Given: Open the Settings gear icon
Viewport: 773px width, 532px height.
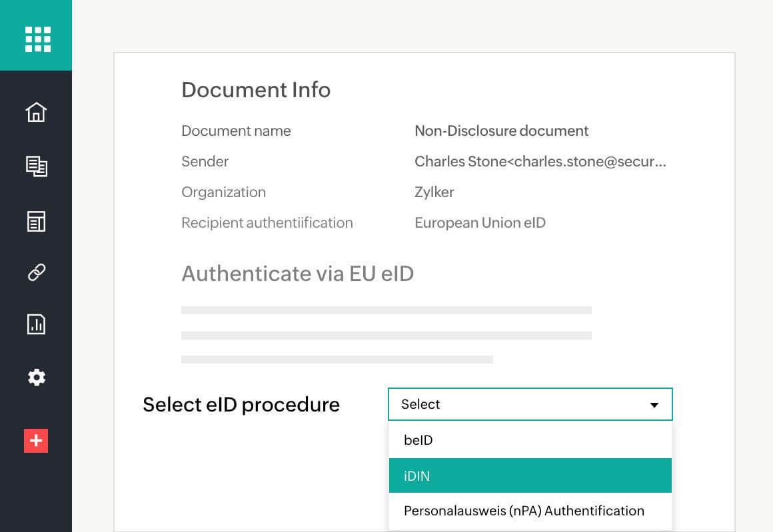Looking at the screenshot, I should [x=36, y=378].
